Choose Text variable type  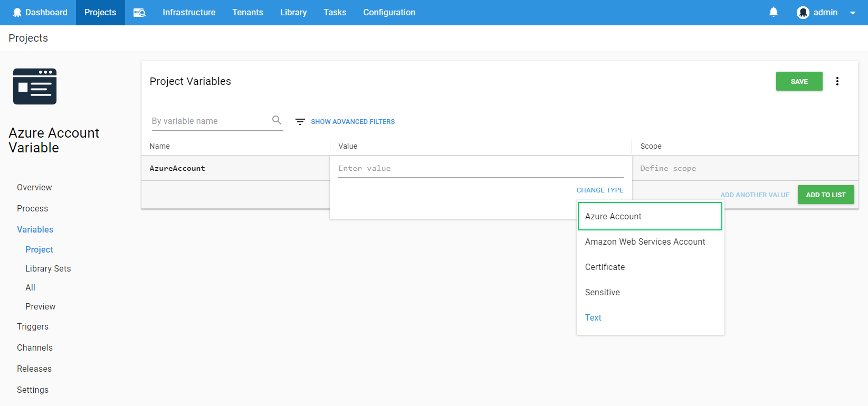pos(650,317)
